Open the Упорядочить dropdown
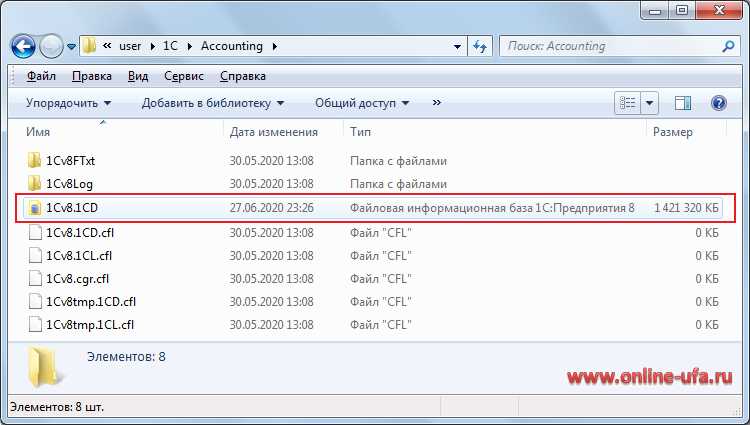 (68, 103)
